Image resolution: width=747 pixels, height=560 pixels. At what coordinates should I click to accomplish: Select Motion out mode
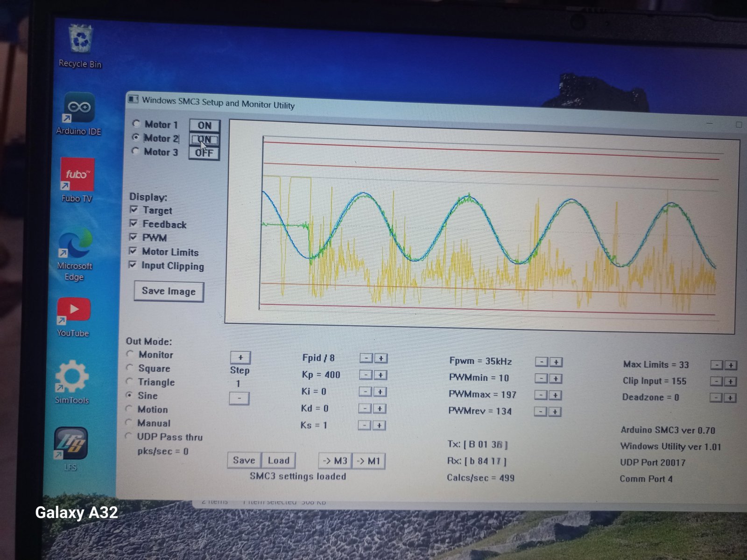(x=129, y=409)
